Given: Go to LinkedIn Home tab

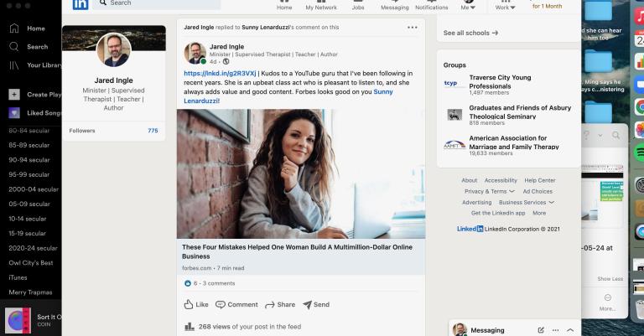Looking at the screenshot, I should tap(283, 5).
